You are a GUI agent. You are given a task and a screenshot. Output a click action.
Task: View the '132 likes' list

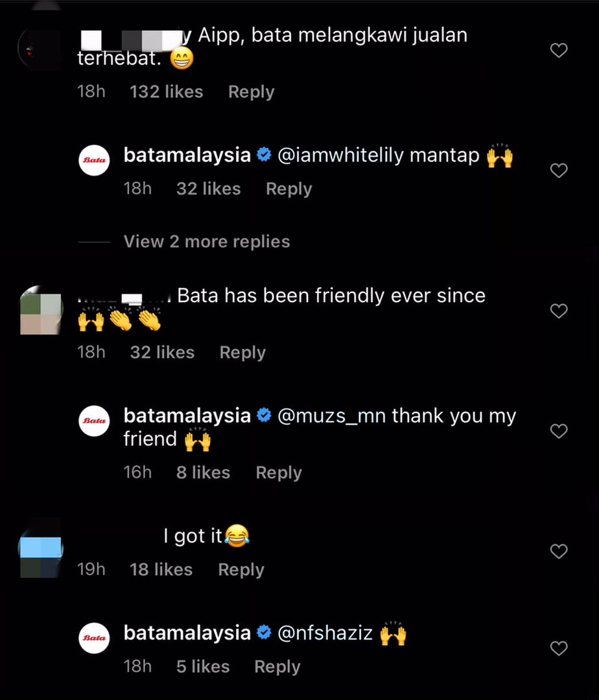pyautogui.click(x=166, y=92)
